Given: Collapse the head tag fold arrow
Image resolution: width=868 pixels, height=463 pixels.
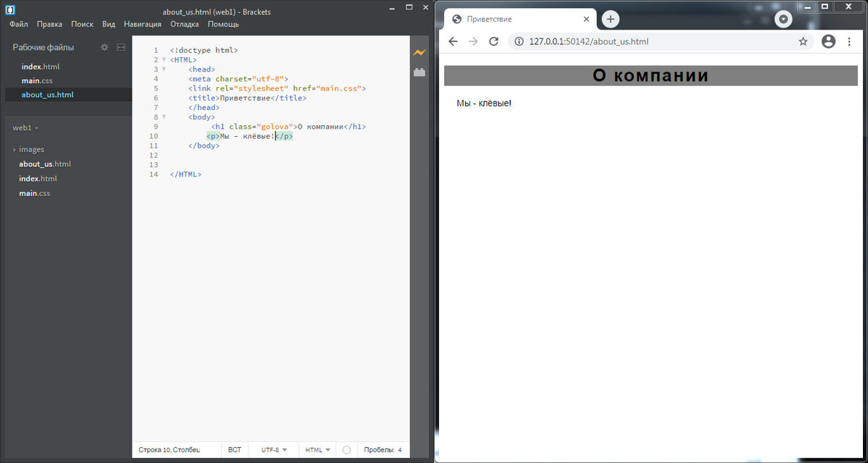Looking at the screenshot, I should (x=163, y=69).
